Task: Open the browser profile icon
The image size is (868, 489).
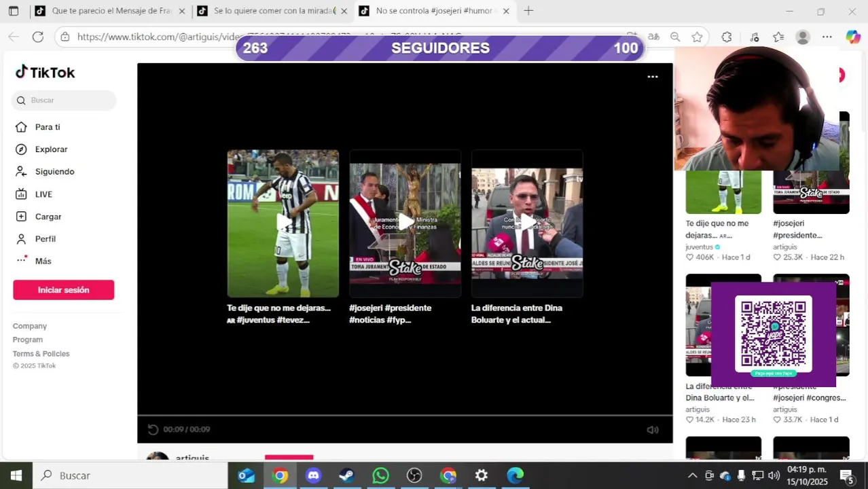Action: pyautogui.click(x=803, y=37)
